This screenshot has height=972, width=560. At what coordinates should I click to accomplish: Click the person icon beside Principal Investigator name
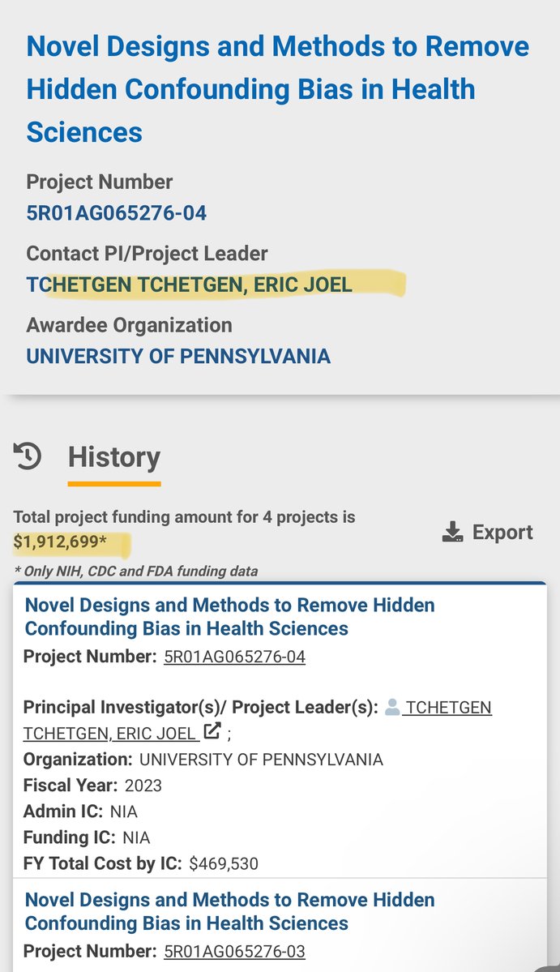[392, 708]
